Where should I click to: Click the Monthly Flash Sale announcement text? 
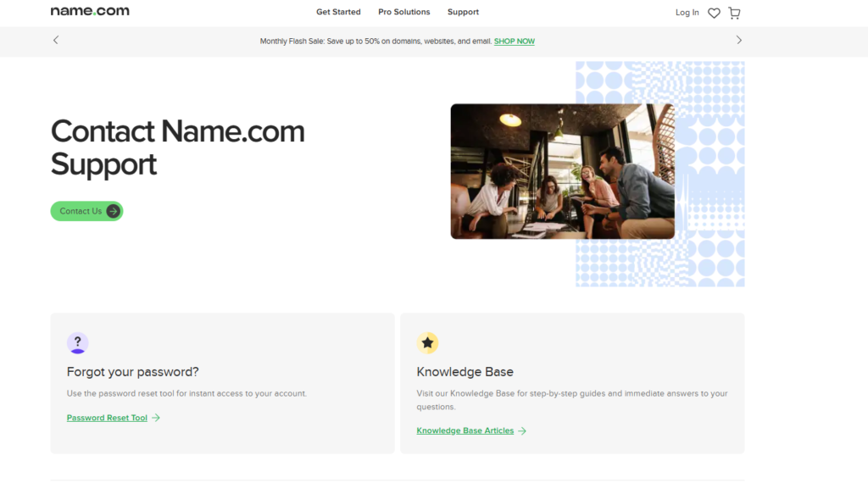pyautogui.click(x=376, y=41)
